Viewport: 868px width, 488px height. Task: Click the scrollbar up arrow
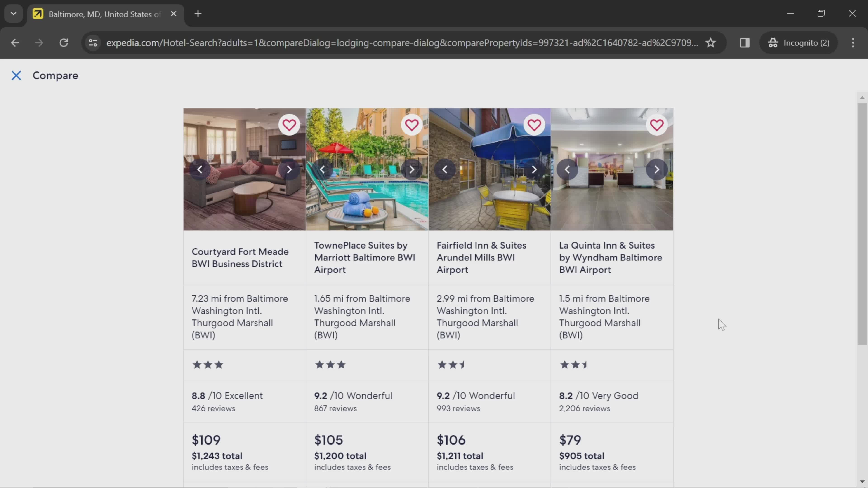point(862,98)
